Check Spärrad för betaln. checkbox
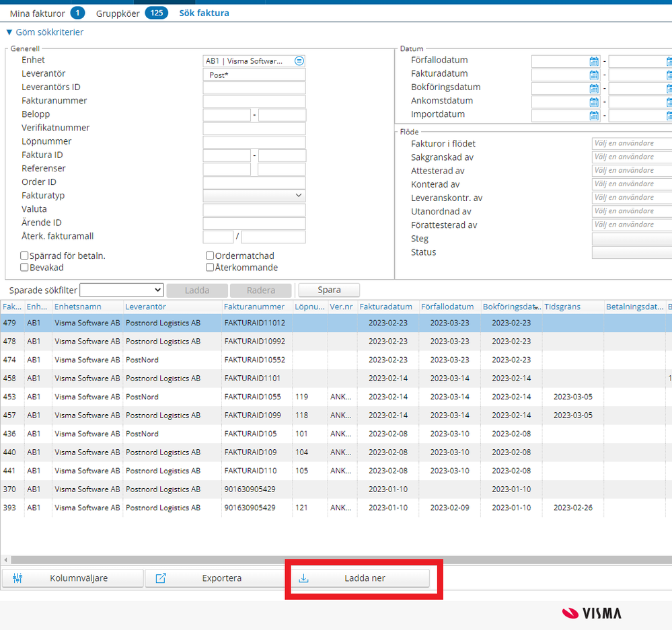Image resolution: width=672 pixels, height=630 pixels. [24, 255]
